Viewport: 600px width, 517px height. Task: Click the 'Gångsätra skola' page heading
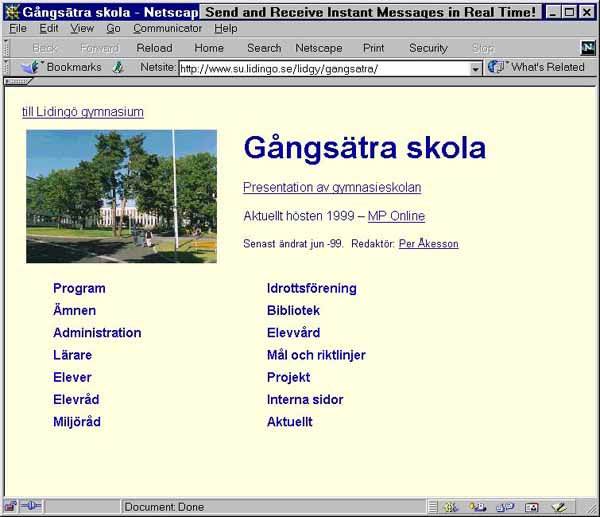pos(365,148)
